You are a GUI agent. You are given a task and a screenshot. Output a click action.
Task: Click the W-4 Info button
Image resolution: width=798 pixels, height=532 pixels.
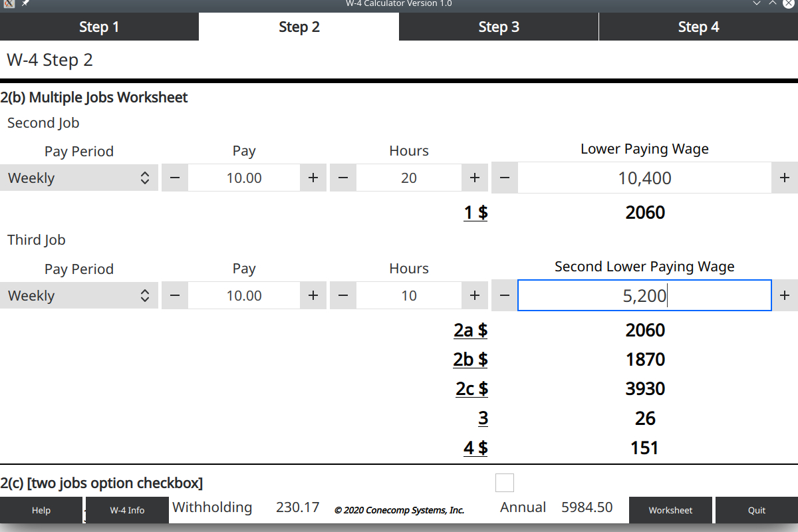coord(127,510)
